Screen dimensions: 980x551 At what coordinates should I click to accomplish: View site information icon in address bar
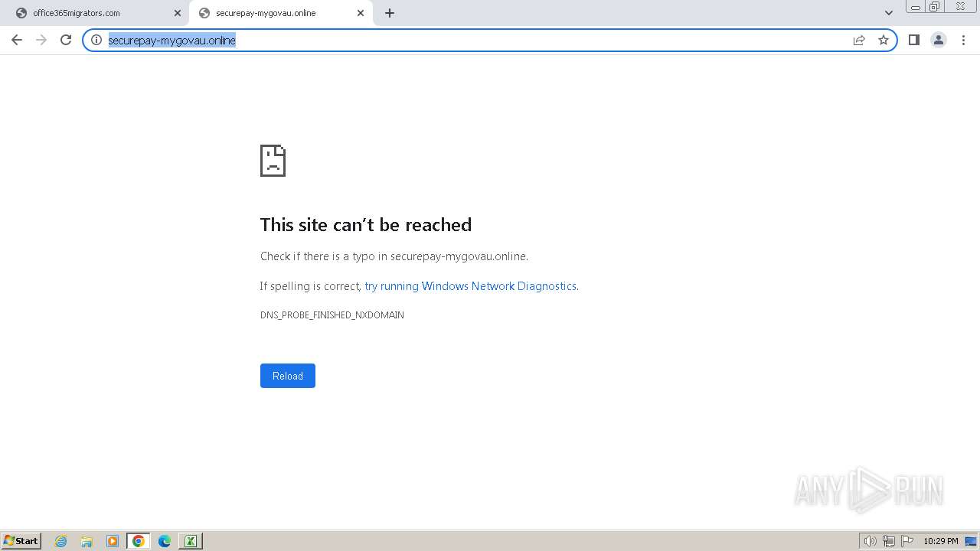96,40
